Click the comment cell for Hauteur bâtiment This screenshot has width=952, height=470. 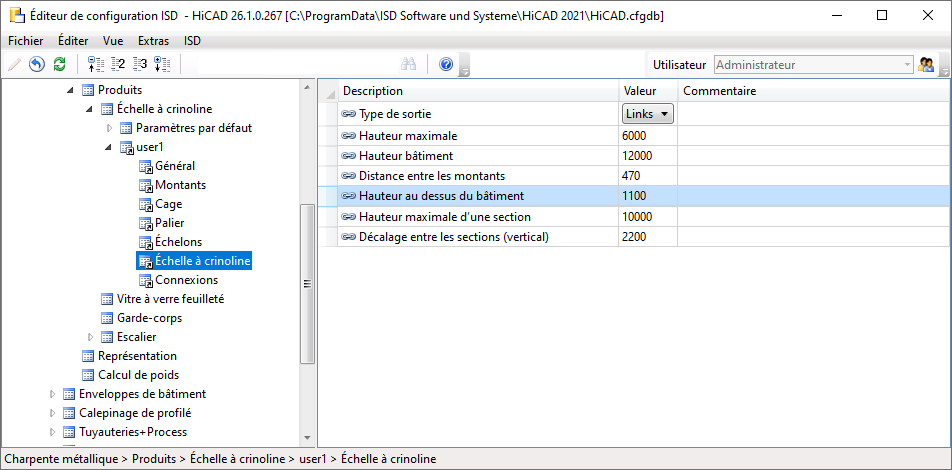(x=814, y=155)
